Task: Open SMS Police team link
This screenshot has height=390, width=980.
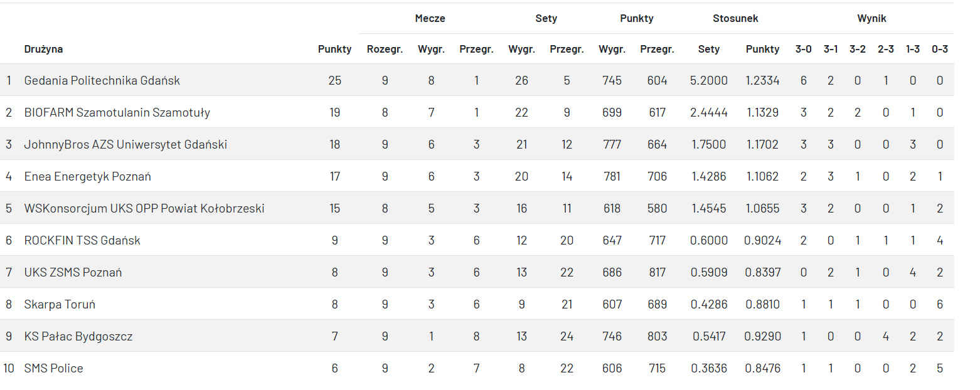Action: coord(53,368)
